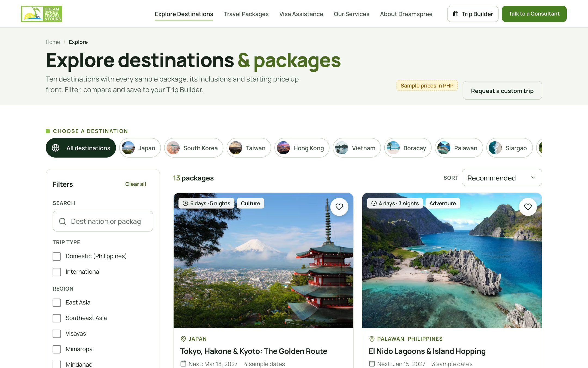Click the Sample prices in PHP badge

coord(427,86)
